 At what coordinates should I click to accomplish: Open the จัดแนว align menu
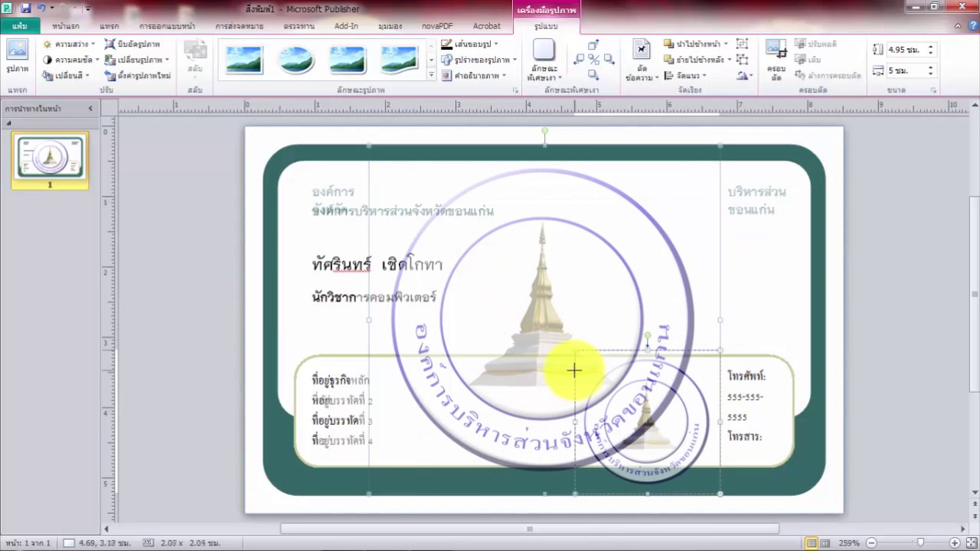coord(684,75)
